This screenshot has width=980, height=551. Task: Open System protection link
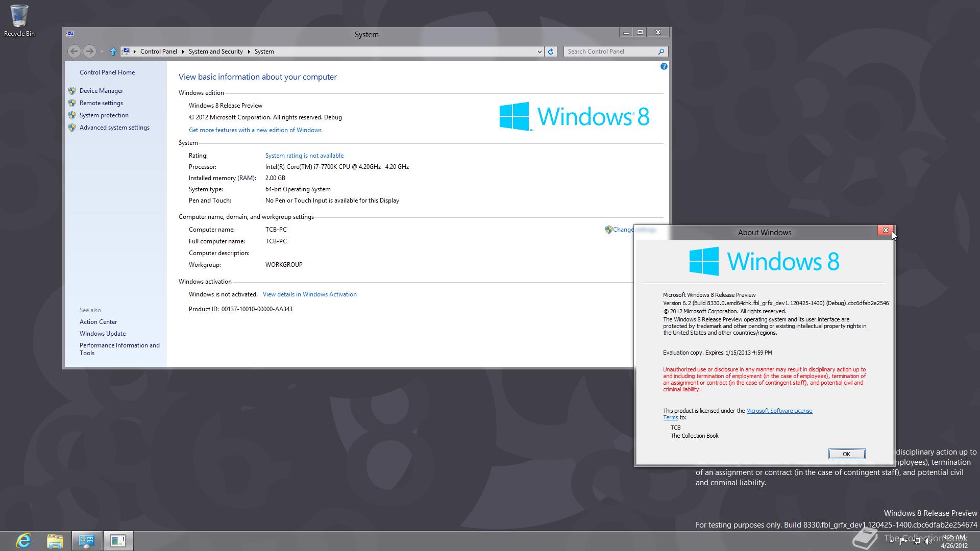(104, 115)
